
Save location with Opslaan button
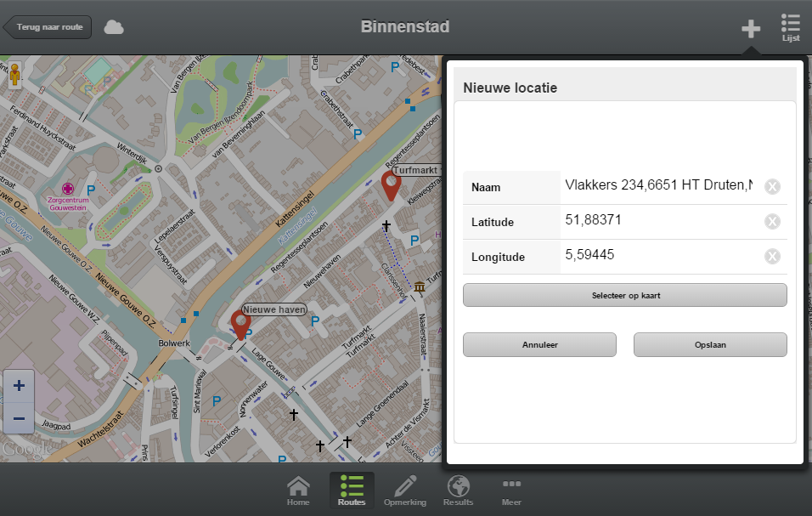point(710,344)
